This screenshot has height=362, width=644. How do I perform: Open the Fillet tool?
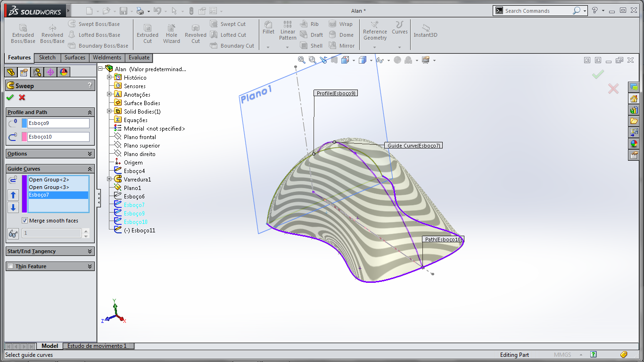click(x=268, y=27)
